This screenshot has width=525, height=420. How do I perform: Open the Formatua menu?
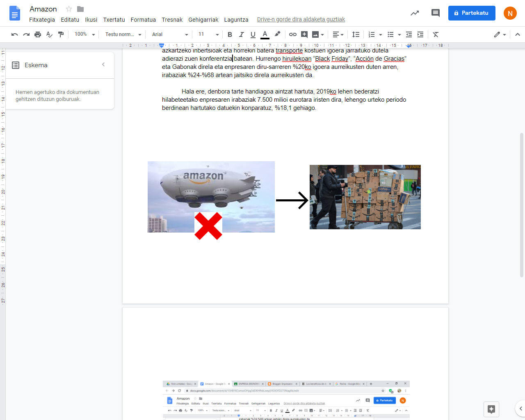(143, 20)
